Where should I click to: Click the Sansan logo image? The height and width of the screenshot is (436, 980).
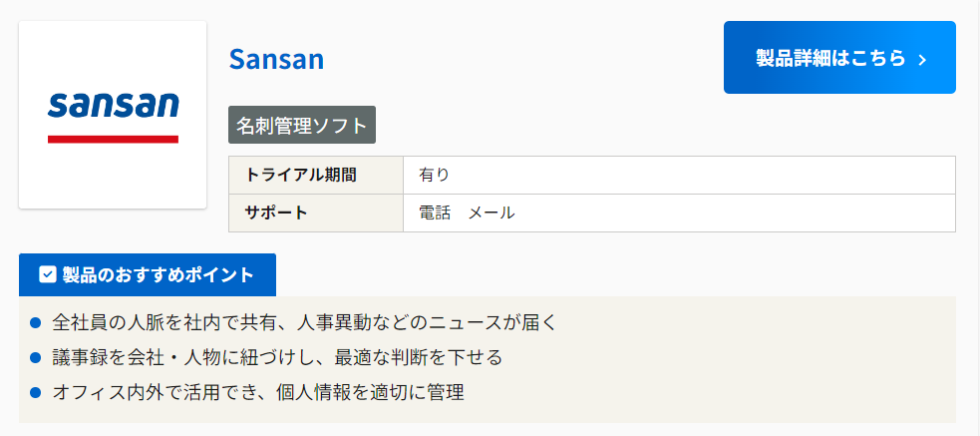point(113,116)
